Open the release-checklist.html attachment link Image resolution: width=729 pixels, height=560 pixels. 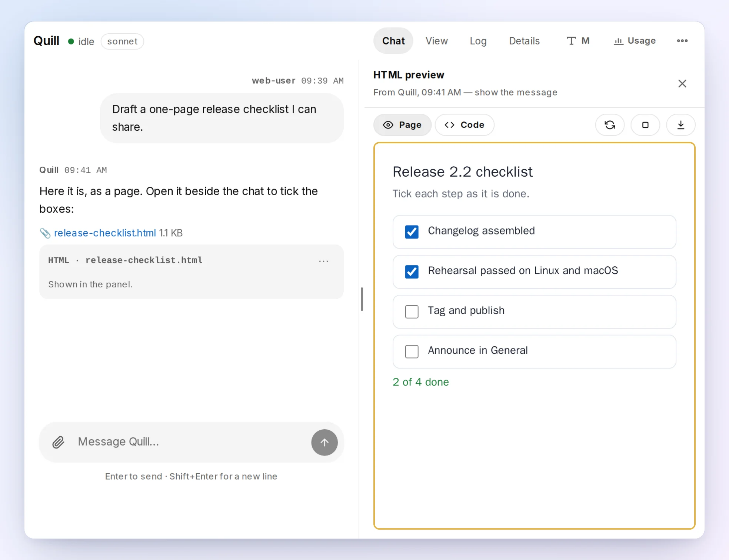point(105,233)
